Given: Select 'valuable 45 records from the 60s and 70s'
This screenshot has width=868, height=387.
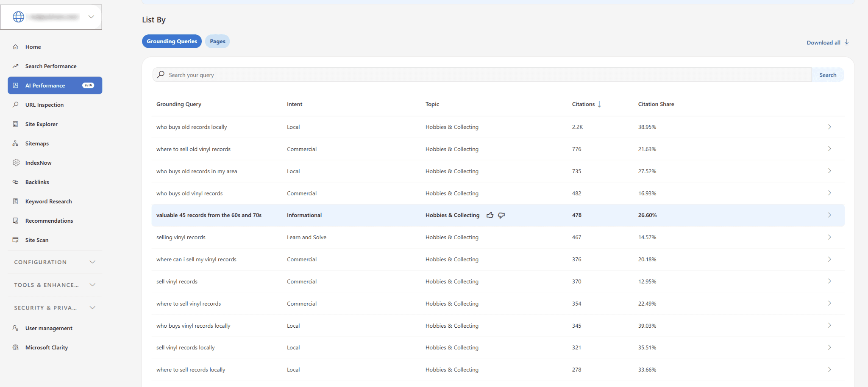Looking at the screenshot, I should pos(209,215).
